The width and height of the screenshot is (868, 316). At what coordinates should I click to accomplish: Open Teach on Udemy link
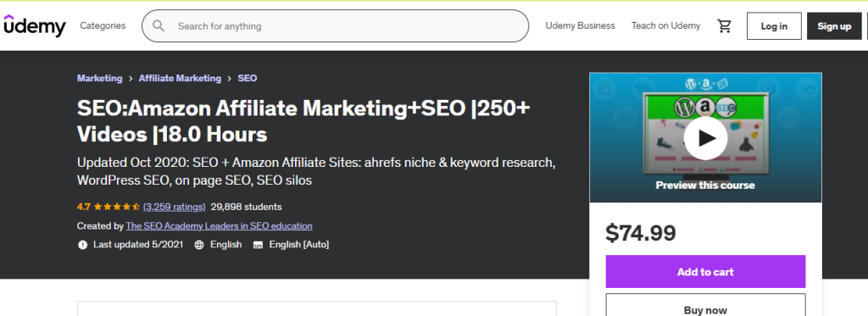point(665,25)
